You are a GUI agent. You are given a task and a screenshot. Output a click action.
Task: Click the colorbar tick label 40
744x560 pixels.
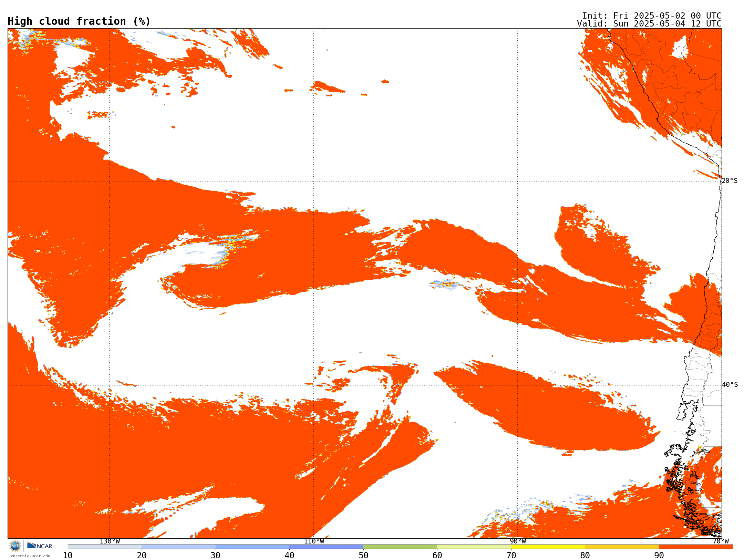[289, 556]
